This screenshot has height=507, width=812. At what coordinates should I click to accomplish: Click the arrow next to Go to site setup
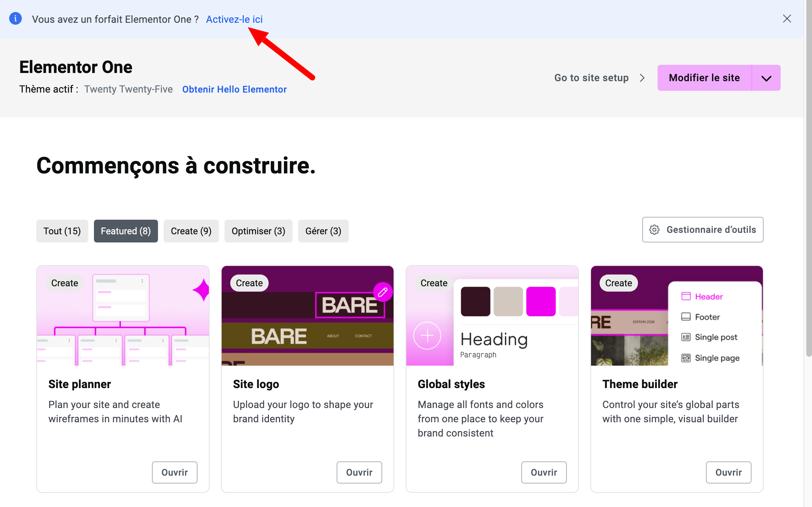click(x=642, y=78)
